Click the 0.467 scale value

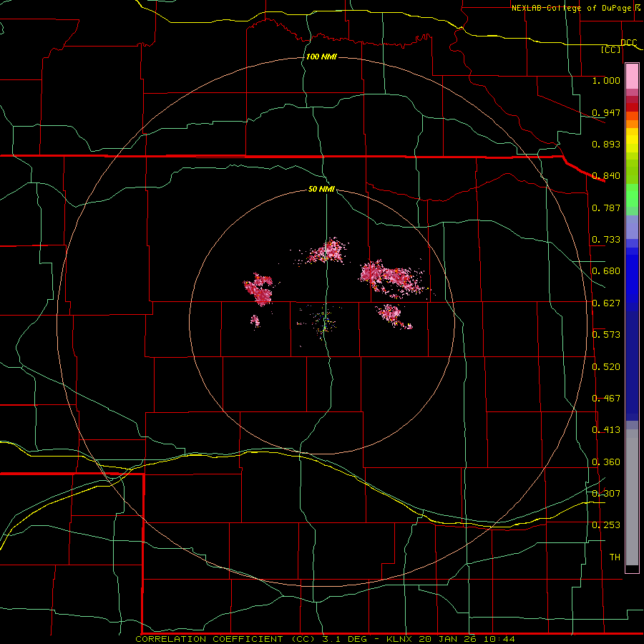[x=606, y=399]
